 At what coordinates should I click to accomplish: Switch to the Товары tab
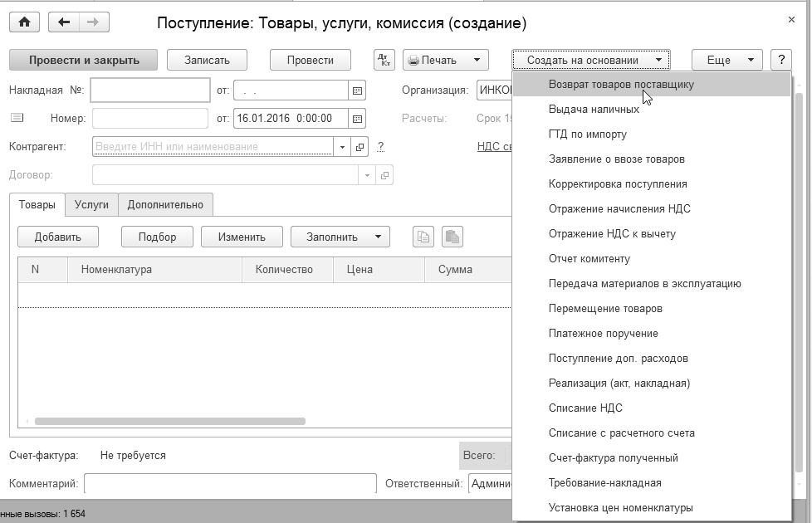[x=37, y=204]
